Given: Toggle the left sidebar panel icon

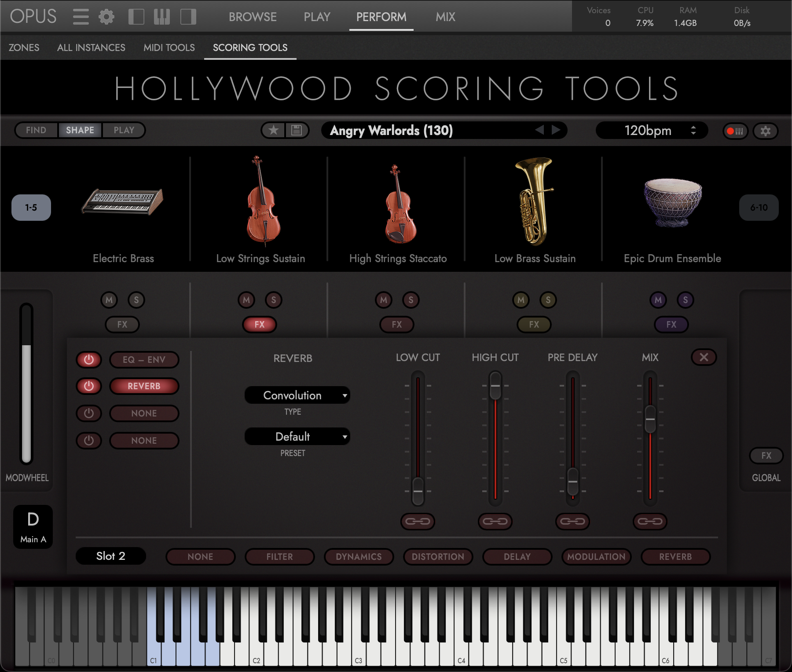Looking at the screenshot, I should pyautogui.click(x=136, y=17).
